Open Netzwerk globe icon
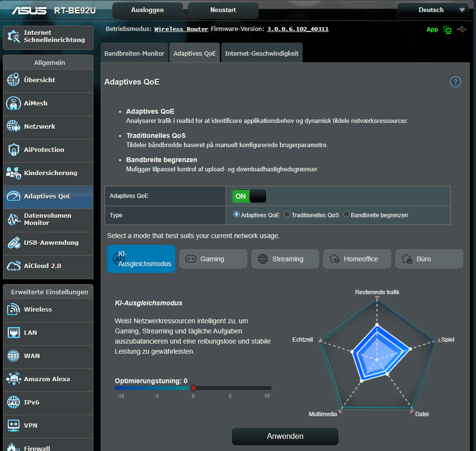Viewport: 476px width, 451px height. click(x=14, y=126)
